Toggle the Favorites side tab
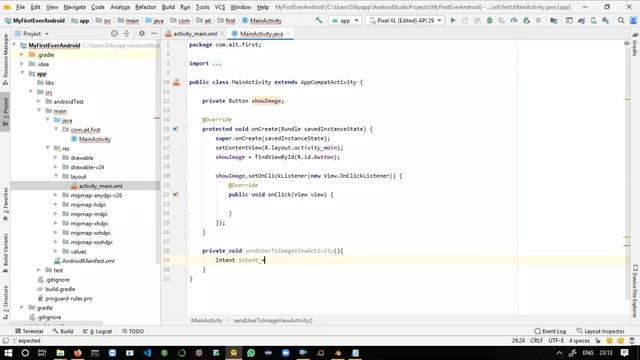The image size is (640, 360). click(x=5, y=204)
